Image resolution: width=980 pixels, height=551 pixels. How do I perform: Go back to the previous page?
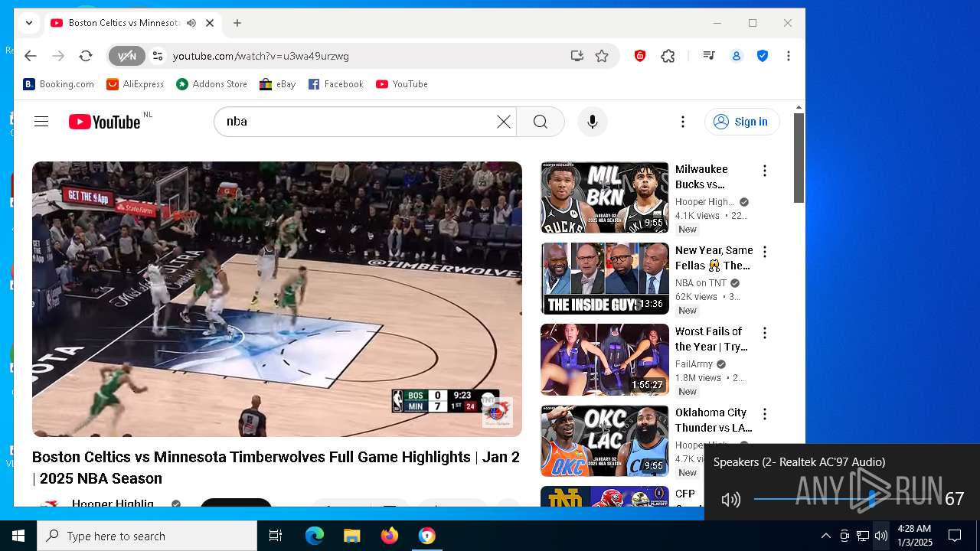31,56
